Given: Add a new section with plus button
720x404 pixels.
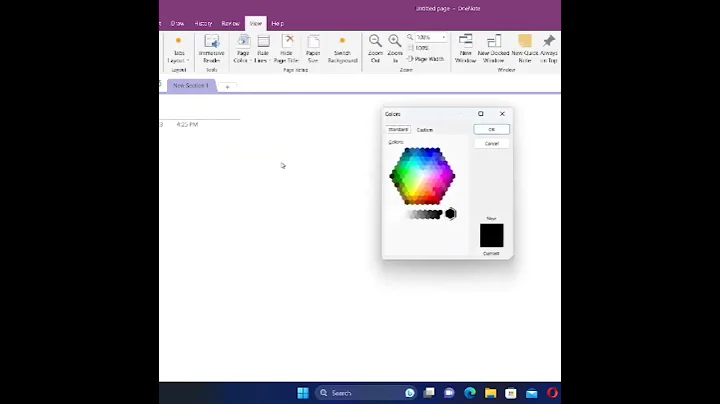Looking at the screenshot, I should click(x=227, y=87).
